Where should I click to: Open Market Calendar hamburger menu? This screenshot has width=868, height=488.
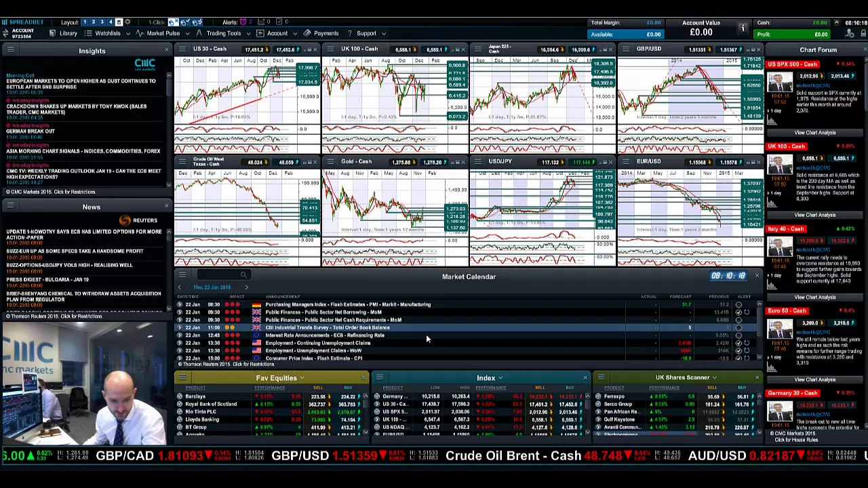coord(182,275)
